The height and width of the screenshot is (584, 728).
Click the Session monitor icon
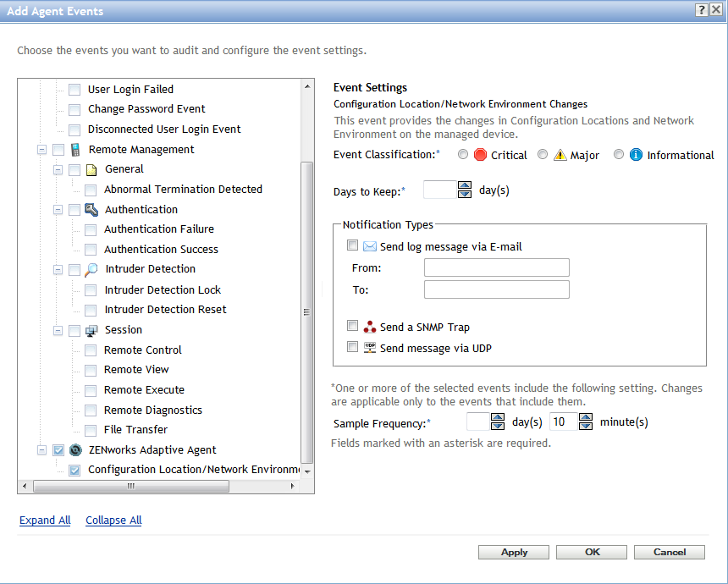(91, 330)
